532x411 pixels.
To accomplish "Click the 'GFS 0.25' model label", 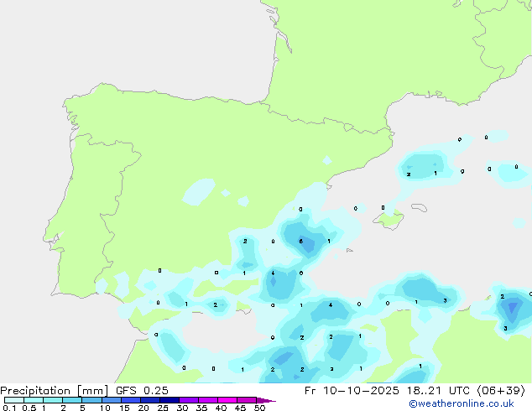I will coord(142,390).
